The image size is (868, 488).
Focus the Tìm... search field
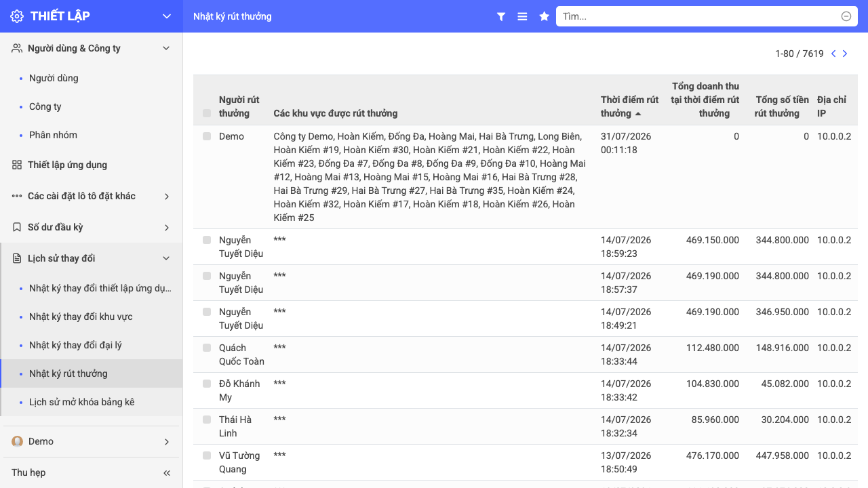coord(698,16)
